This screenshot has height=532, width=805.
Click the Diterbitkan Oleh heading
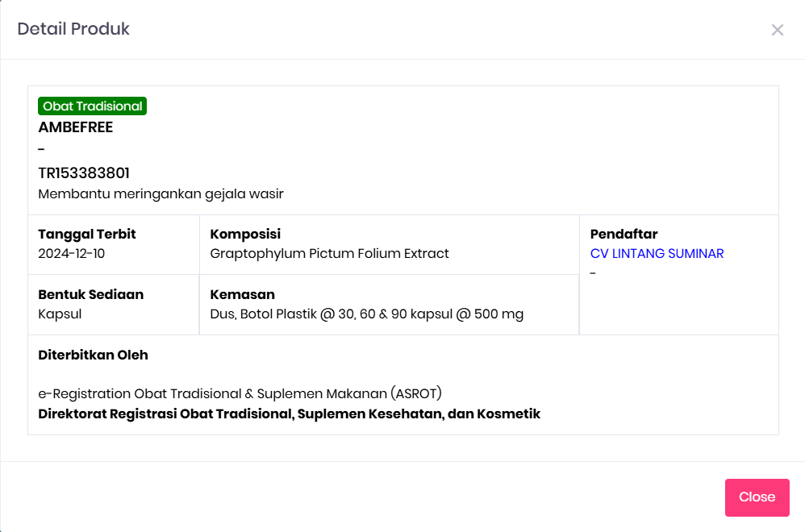tap(93, 355)
